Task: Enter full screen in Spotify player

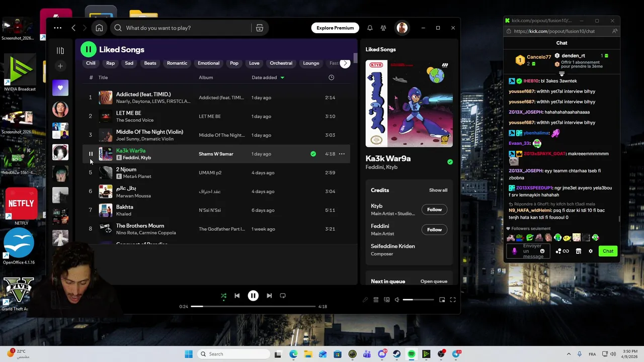Action: (453, 300)
